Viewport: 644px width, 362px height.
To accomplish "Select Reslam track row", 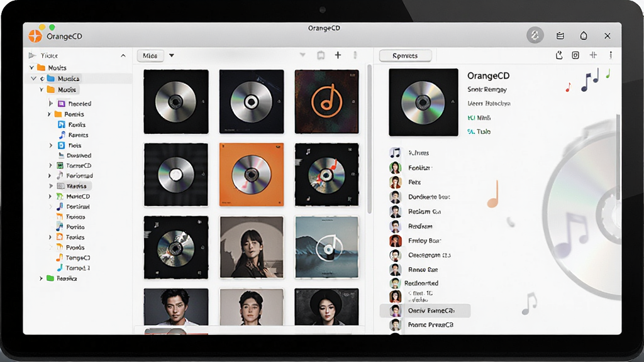I will tap(415, 212).
